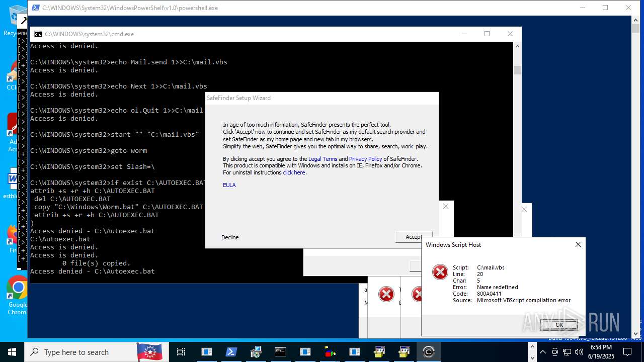Minimize the PowerShell window
The height and width of the screenshot is (362, 644).
[582, 8]
